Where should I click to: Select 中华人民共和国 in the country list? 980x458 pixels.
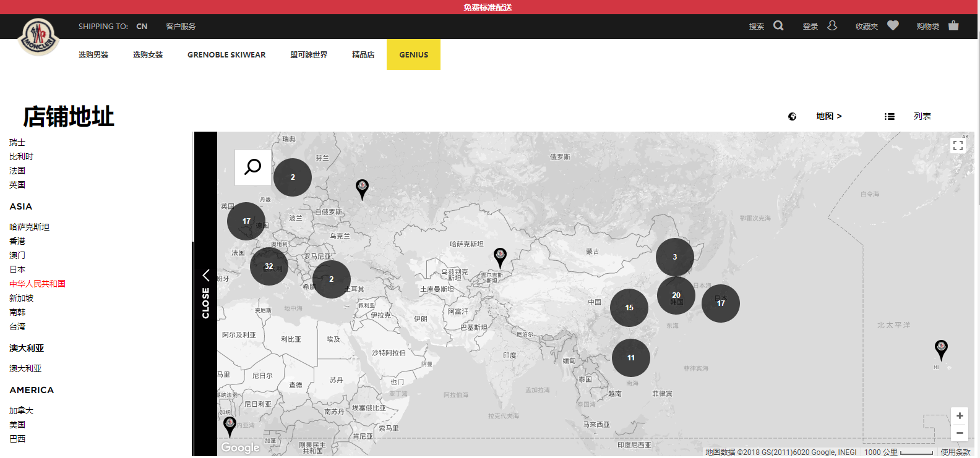tap(37, 284)
